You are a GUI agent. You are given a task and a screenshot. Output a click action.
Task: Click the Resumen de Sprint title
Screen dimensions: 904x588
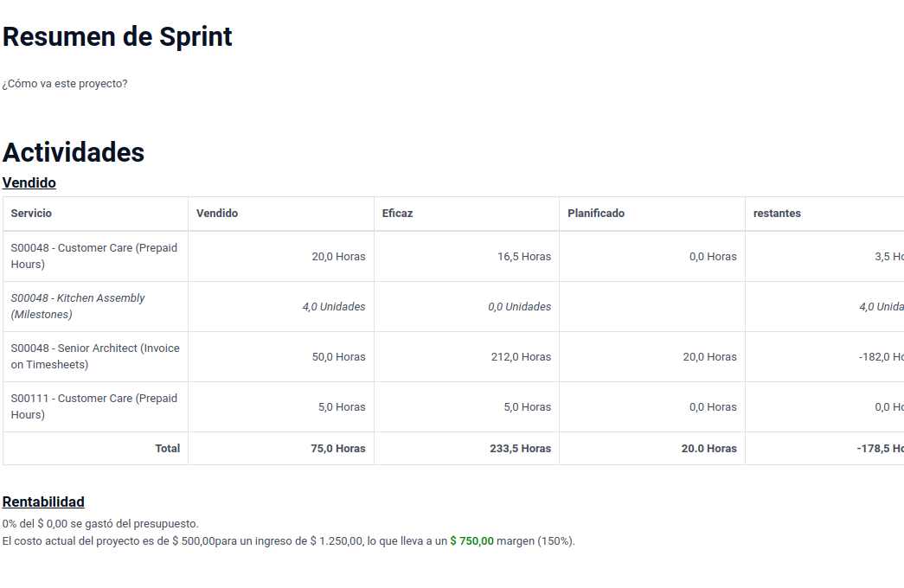click(118, 37)
